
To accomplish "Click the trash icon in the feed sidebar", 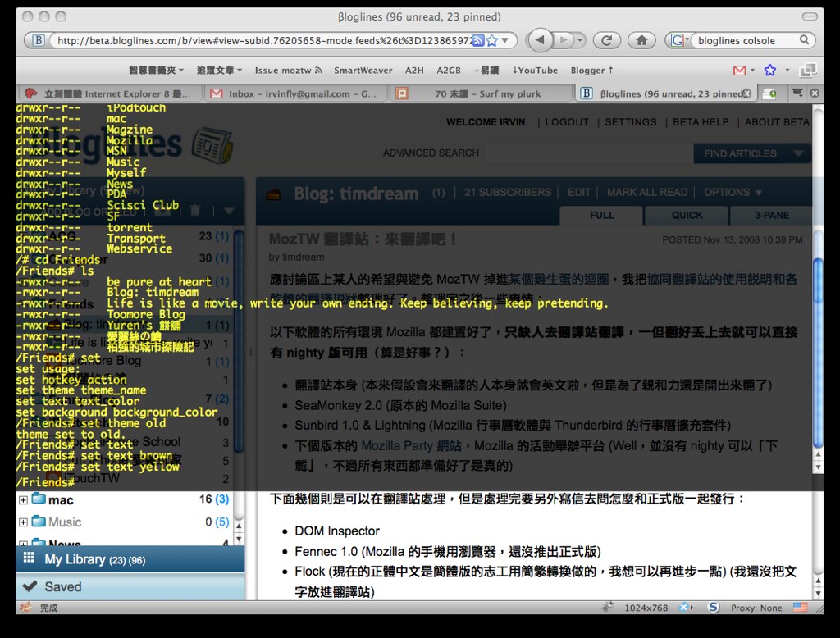I will pyautogui.click(x=195, y=211).
